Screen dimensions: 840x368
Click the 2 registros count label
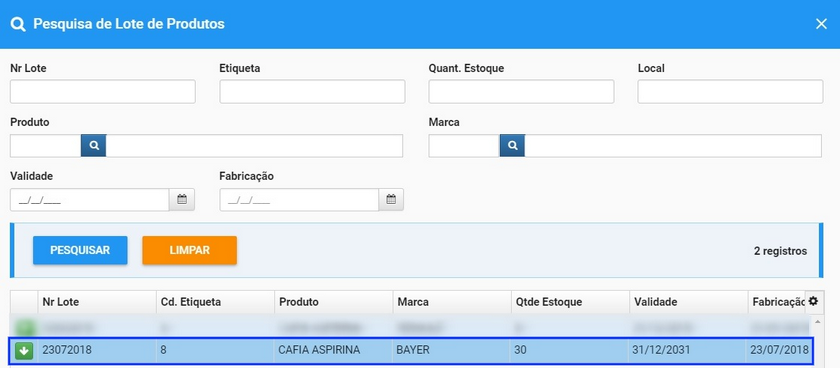point(781,251)
